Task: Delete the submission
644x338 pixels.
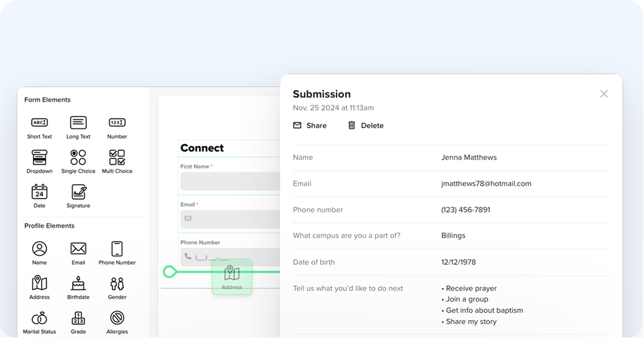Action: pyautogui.click(x=366, y=126)
